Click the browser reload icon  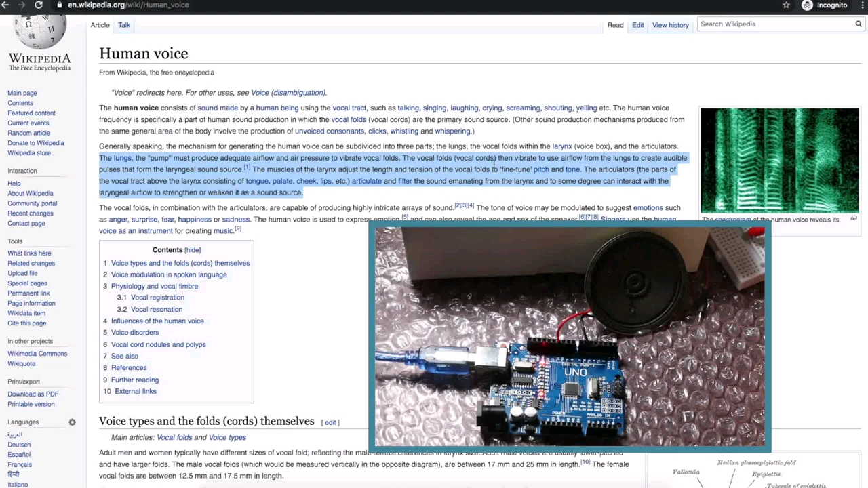tap(39, 5)
